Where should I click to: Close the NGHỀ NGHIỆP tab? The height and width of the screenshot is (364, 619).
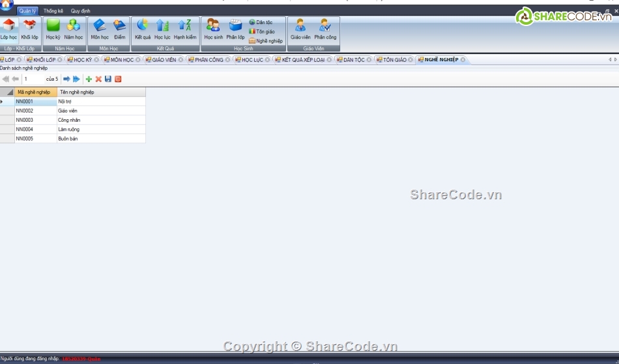[x=463, y=60]
